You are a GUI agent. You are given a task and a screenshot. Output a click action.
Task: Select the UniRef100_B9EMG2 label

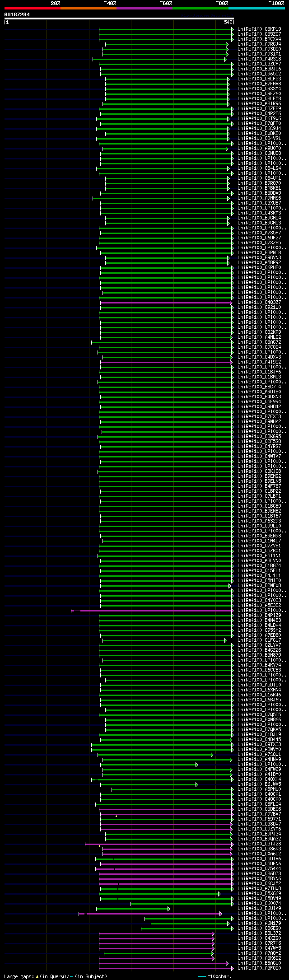(x=259, y=476)
